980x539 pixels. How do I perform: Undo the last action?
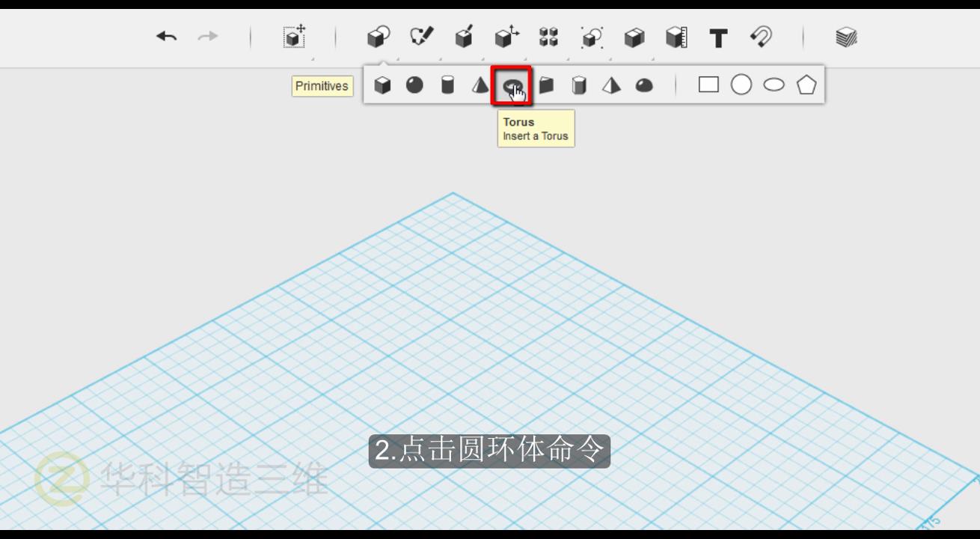click(166, 37)
